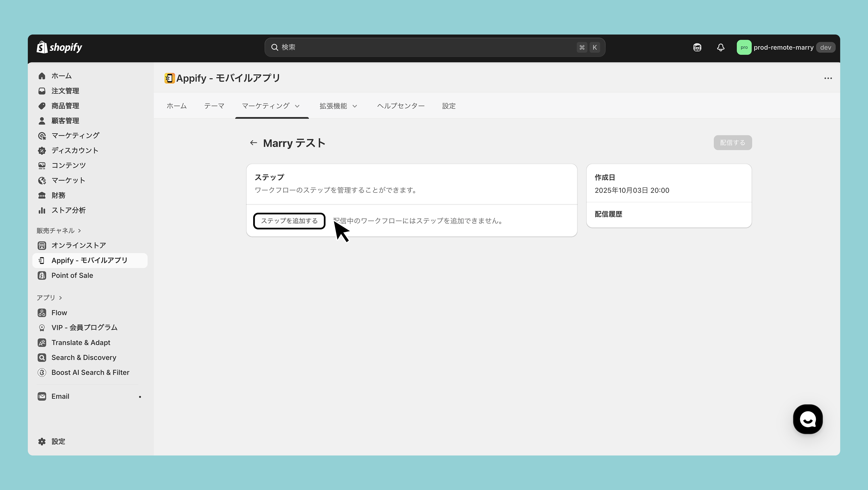Switch to the テーマ tab
The image size is (868, 490).
point(214,106)
